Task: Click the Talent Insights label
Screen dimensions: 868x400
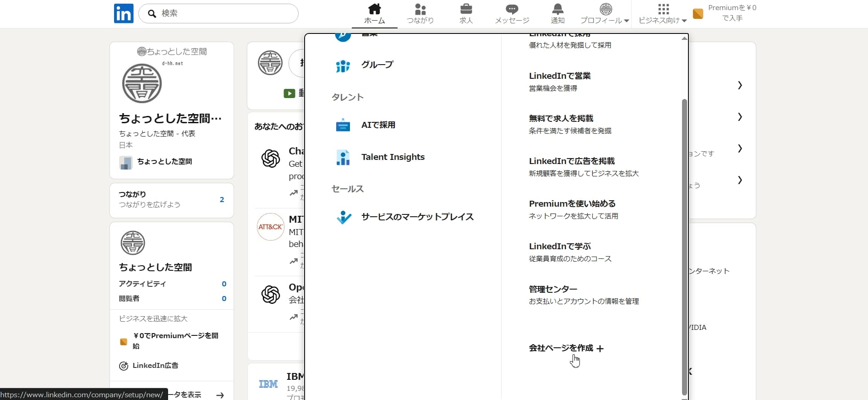Action: point(393,157)
